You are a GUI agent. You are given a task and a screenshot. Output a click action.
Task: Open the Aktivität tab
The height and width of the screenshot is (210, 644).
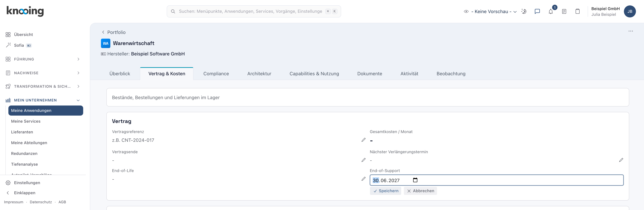[x=409, y=74]
